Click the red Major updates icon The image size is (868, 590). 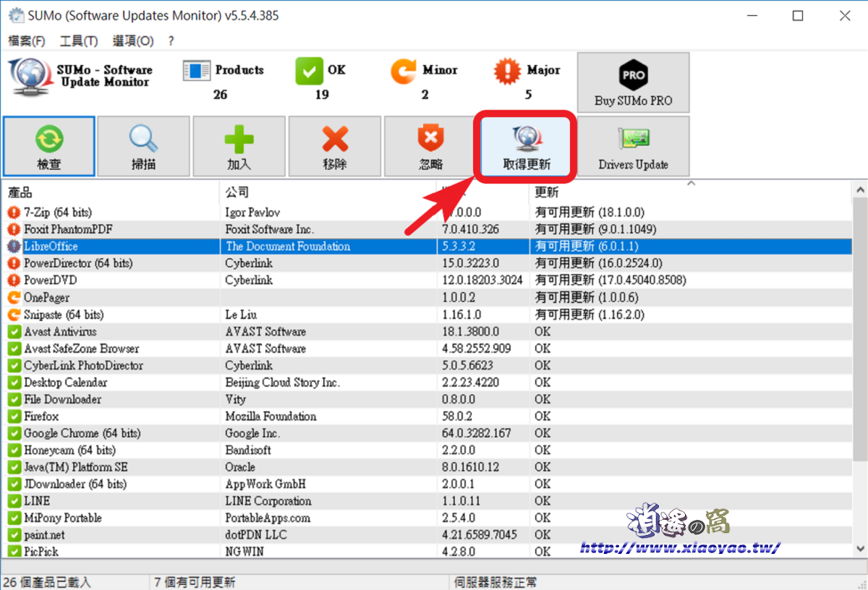507,71
